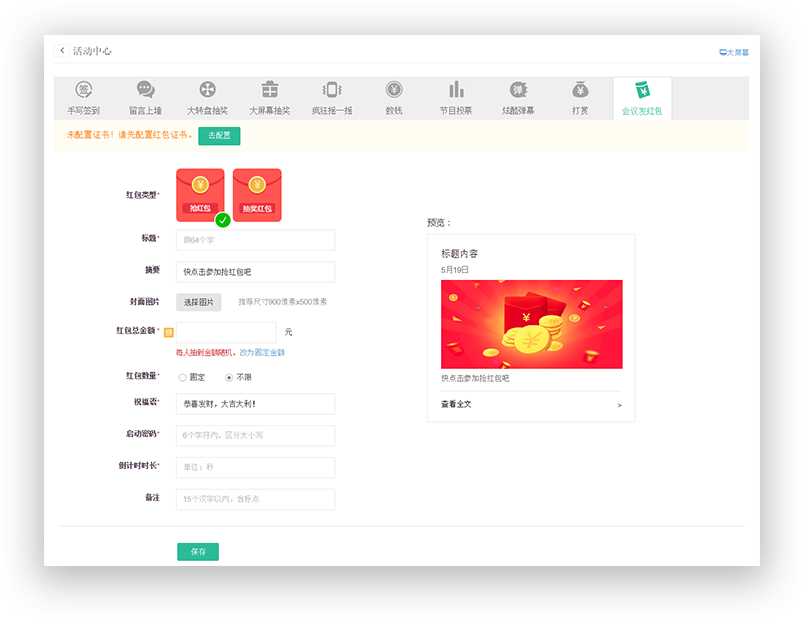Focus the 标题 title input field

pyautogui.click(x=255, y=240)
